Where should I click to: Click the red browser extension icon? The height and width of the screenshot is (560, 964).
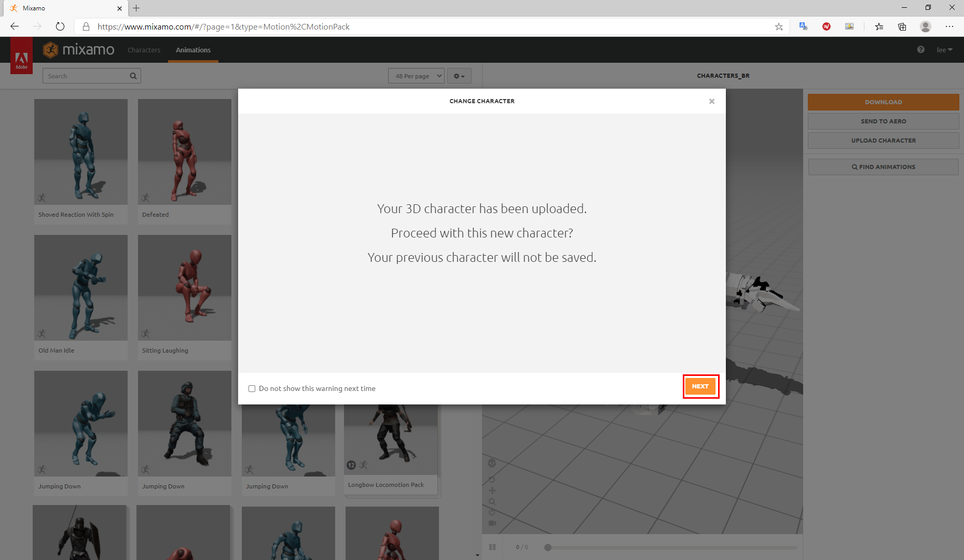coord(827,26)
